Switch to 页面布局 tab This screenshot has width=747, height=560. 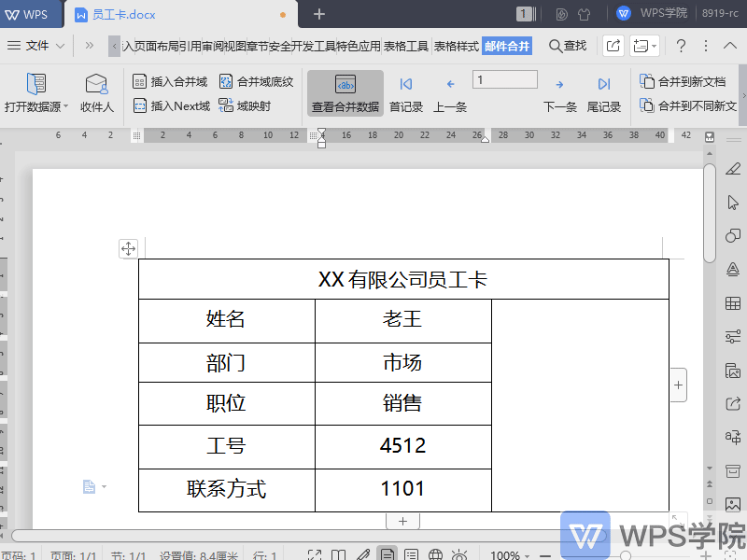click(x=156, y=46)
